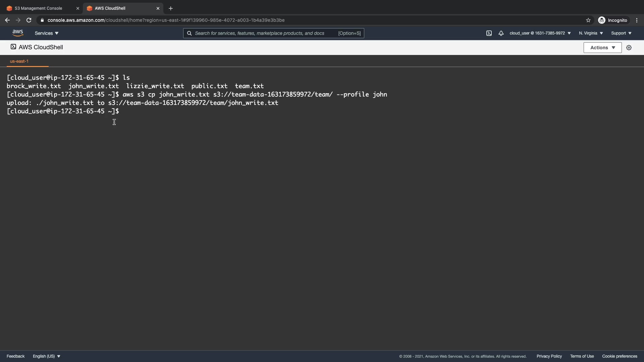Select the us-east-1 terminal tab

click(19, 61)
